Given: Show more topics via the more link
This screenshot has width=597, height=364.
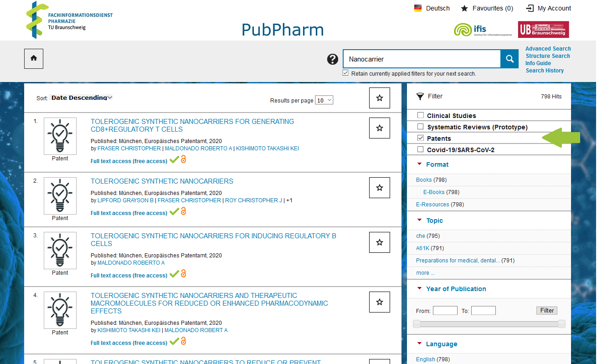Looking at the screenshot, I should 425,273.
